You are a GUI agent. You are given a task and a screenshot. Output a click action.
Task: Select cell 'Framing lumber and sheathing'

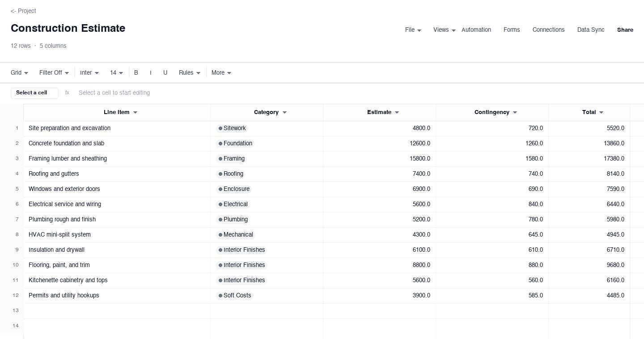point(117,159)
